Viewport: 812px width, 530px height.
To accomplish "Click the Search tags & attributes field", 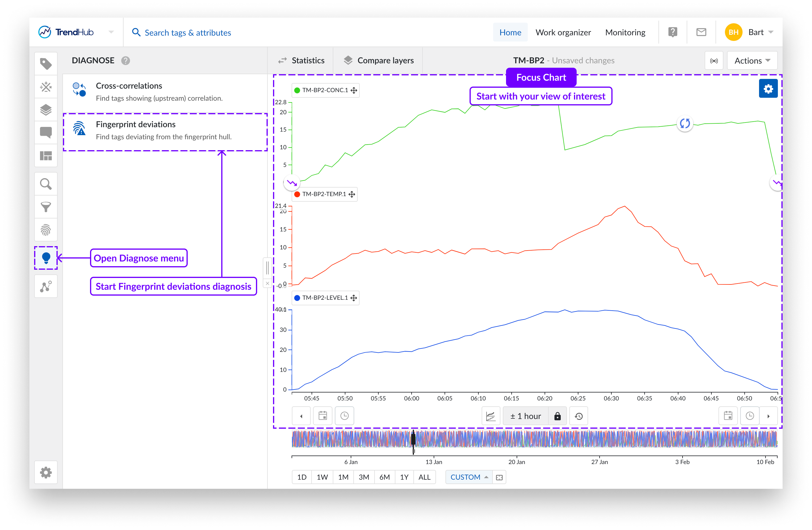I will coord(188,33).
